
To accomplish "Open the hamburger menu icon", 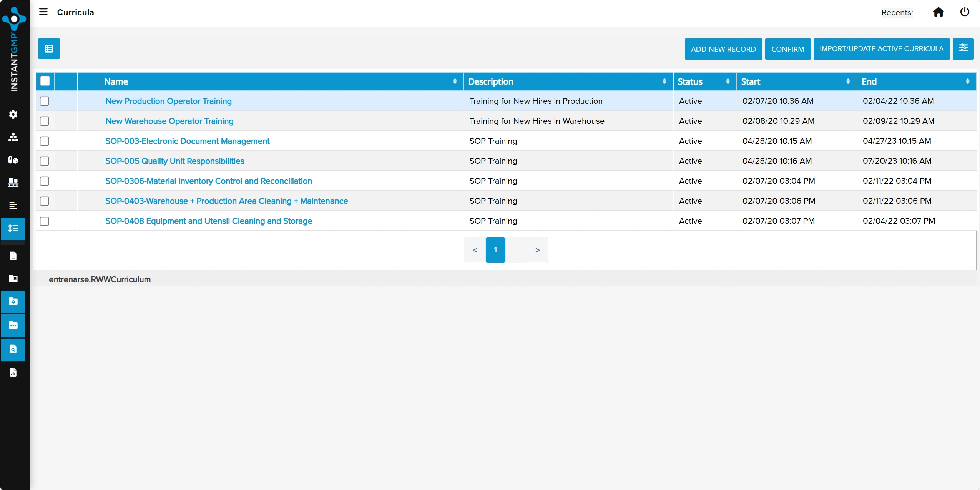I will click(43, 12).
